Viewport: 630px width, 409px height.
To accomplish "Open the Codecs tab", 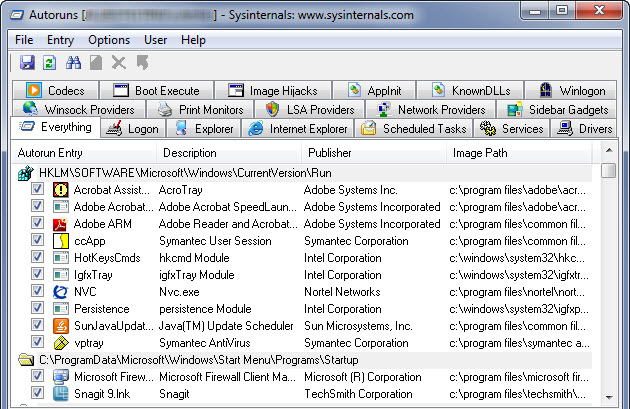I will point(55,90).
